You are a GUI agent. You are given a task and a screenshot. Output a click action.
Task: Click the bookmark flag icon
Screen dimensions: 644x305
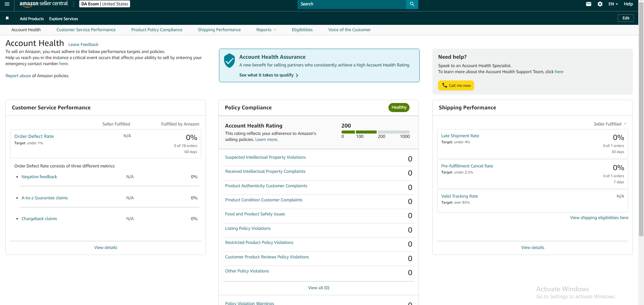tap(7, 18)
